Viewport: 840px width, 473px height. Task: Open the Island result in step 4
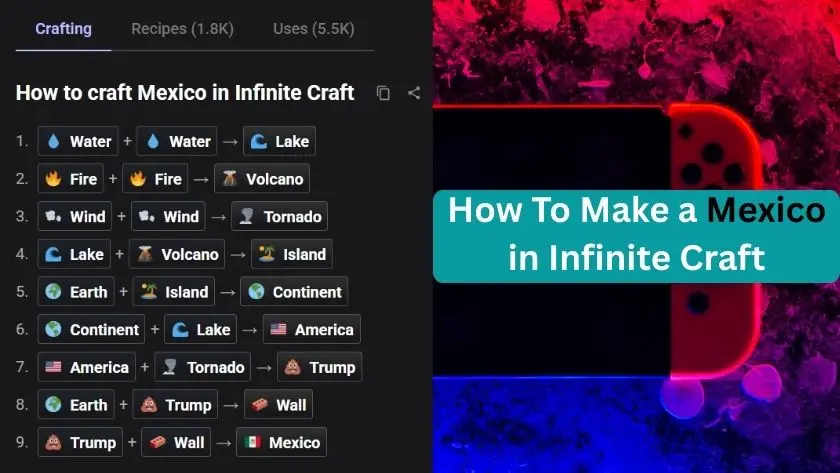point(292,254)
